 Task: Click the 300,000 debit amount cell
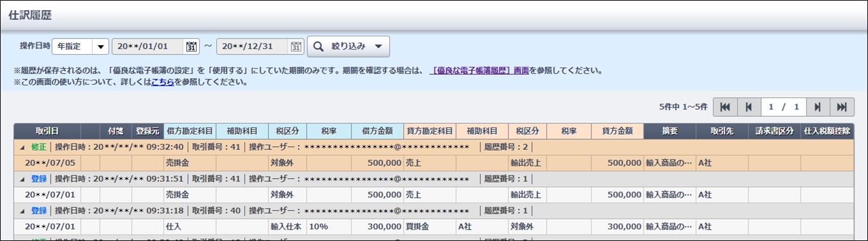coord(377,226)
